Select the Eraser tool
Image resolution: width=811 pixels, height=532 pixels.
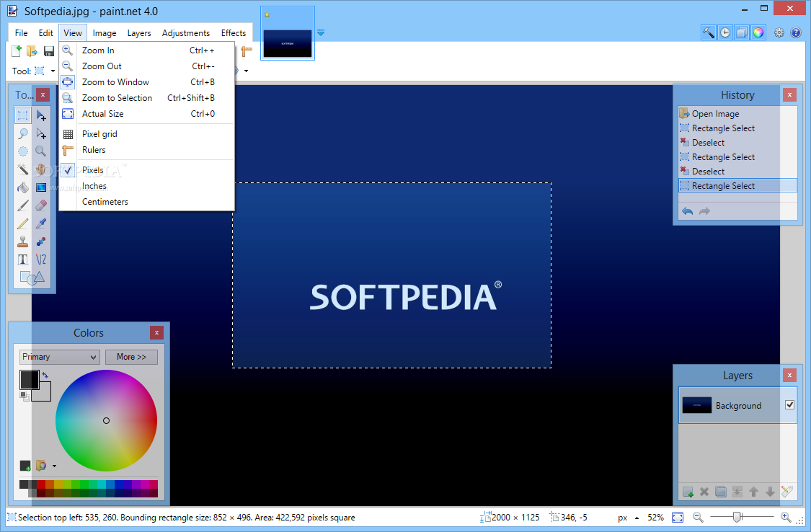[41, 205]
